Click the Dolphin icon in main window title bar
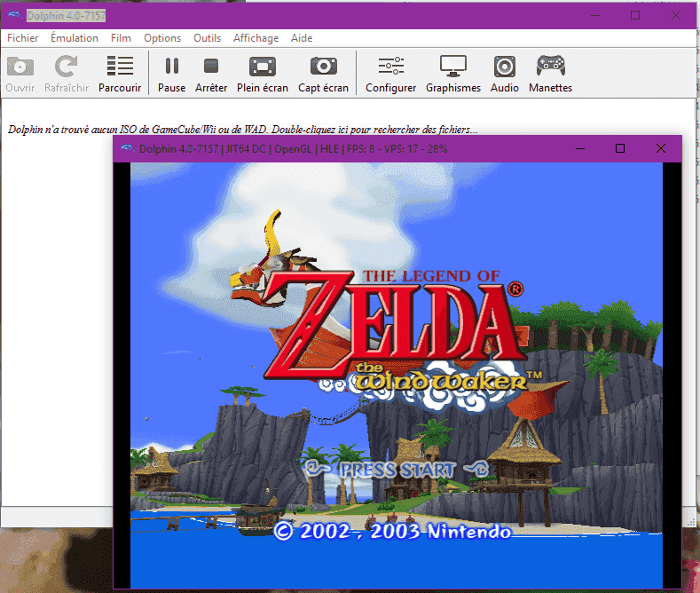Viewport: 700px width, 593px height. tap(15, 15)
